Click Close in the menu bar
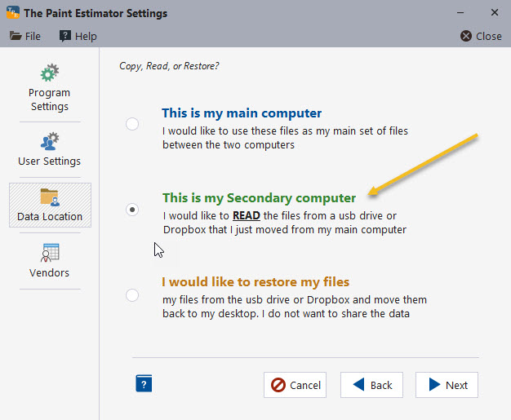 pos(481,36)
